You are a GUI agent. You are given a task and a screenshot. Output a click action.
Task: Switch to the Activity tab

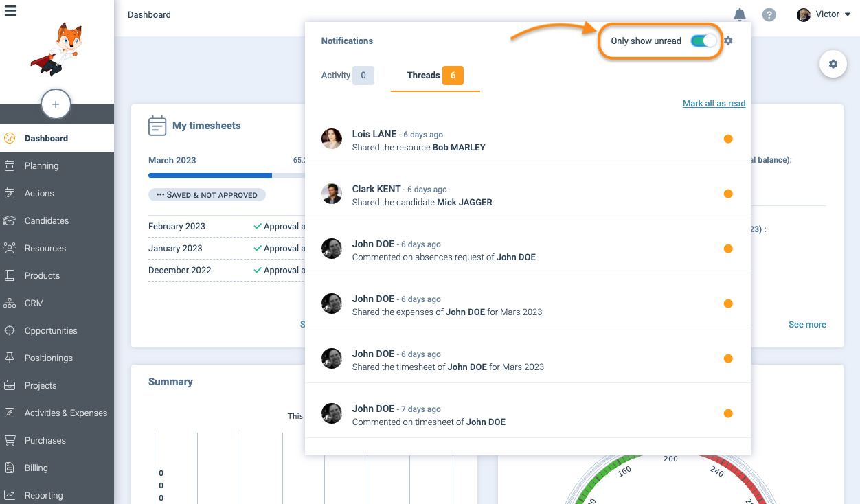[x=348, y=76]
